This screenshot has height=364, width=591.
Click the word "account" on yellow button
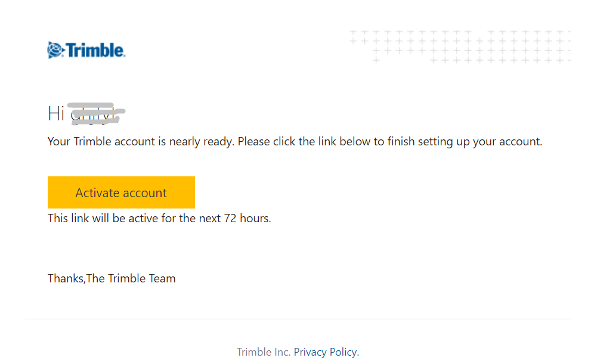[x=145, y=193]
